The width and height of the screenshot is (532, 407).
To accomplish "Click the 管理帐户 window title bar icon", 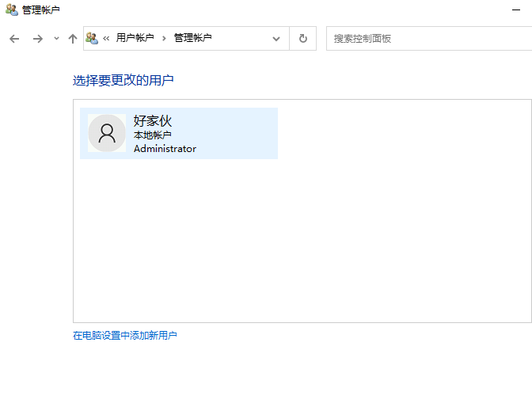I will pos(11,10).
